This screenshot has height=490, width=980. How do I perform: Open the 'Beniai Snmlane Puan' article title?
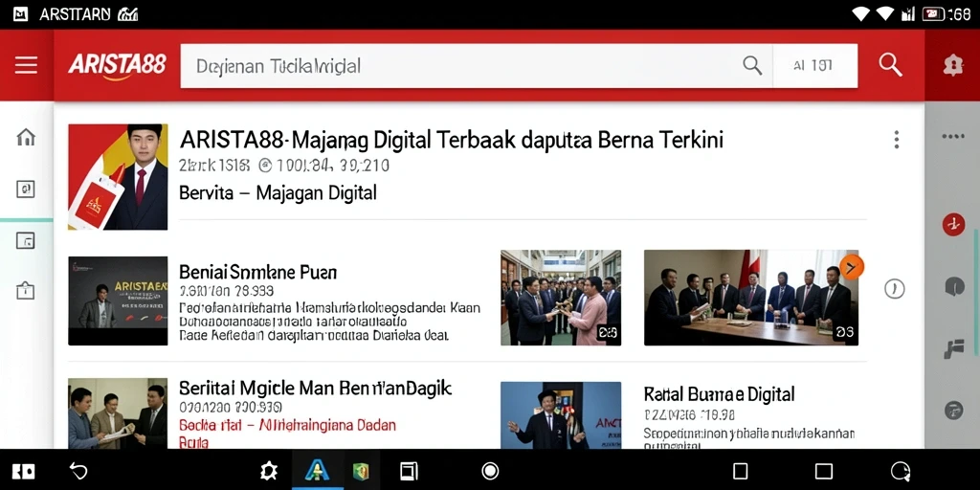[x=257, y=273]
